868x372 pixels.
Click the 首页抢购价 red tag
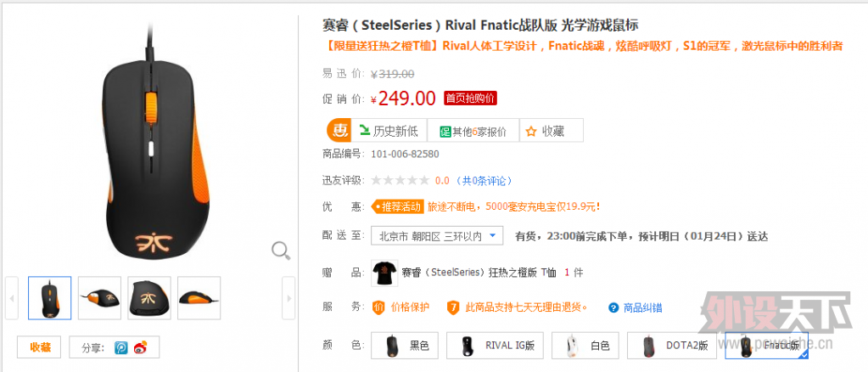pyautogui.click(x=470, y=99)
